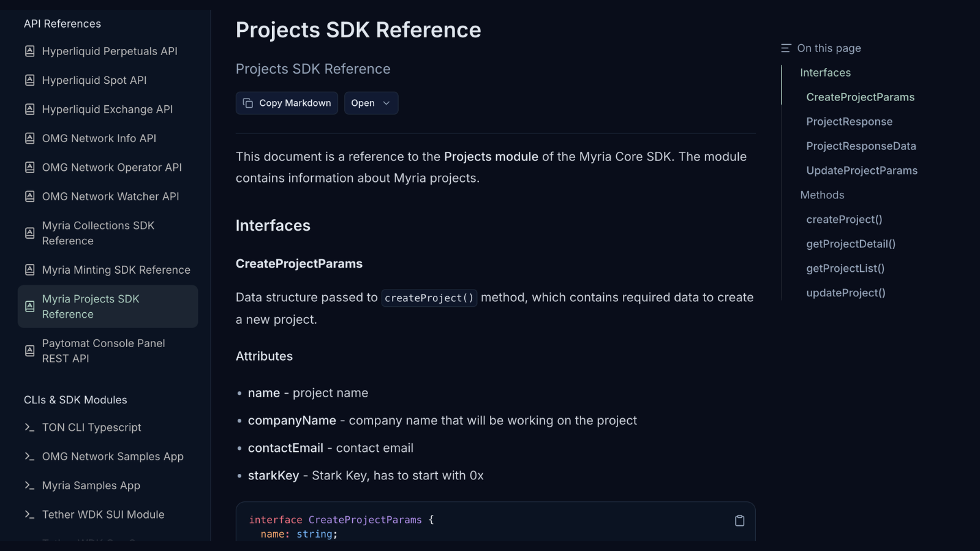Jump to Interfaces in page outline
980x551 pixels.
825,73
